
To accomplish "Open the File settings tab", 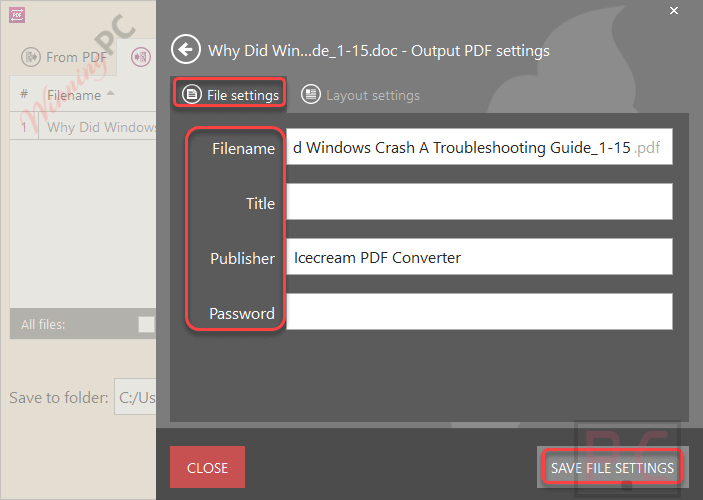I will point(230,95).
